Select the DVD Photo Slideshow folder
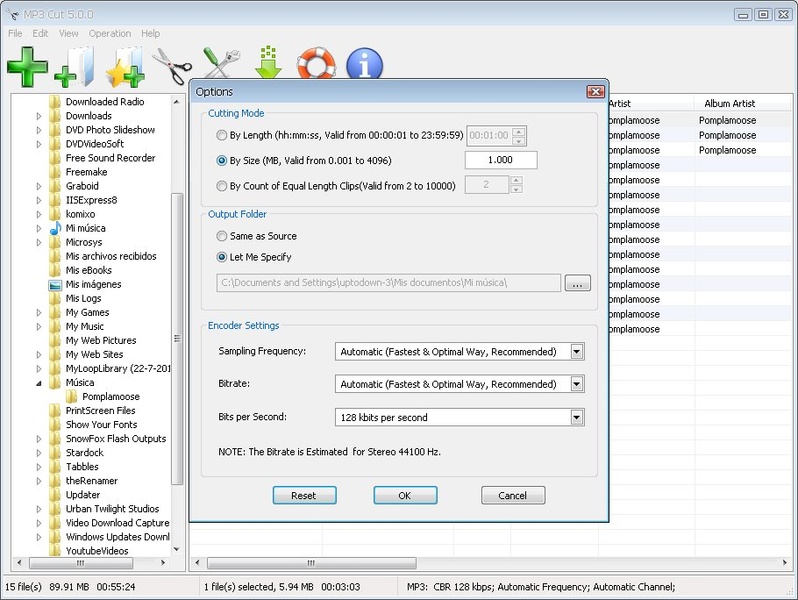Image resolution: width=798 pixels, height=600 pixels. coord(110,130)
